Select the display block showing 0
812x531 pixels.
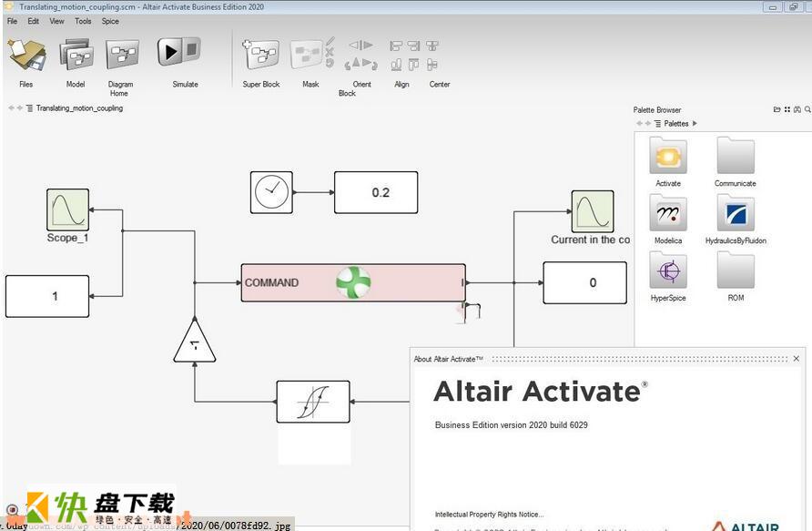click(x=584, y=283)
